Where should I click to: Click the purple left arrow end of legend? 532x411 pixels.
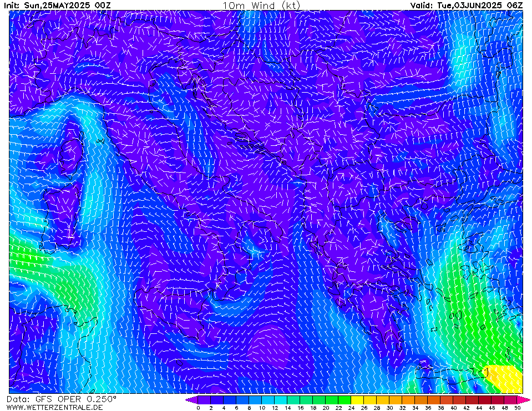coord(192,400)
